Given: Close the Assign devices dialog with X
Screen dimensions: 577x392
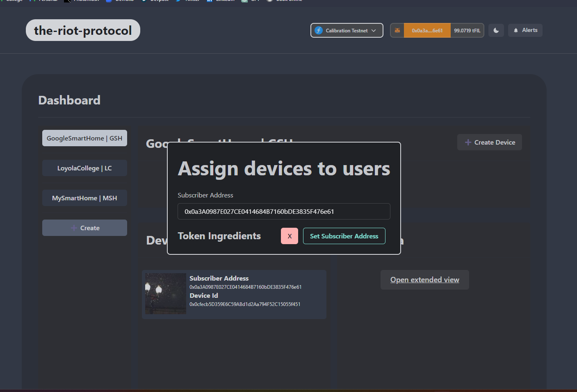Looking at the screenshot, I should click(289, 236).
